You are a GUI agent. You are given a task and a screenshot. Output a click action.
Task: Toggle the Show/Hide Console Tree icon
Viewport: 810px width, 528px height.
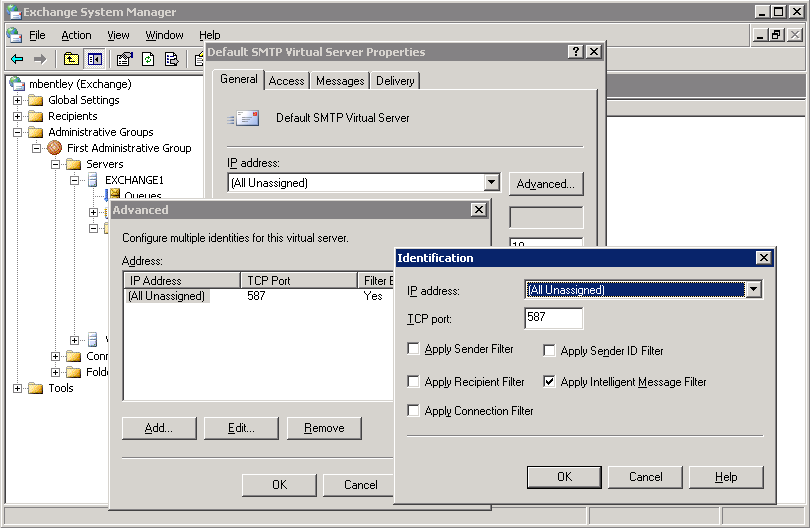(95, 59)
